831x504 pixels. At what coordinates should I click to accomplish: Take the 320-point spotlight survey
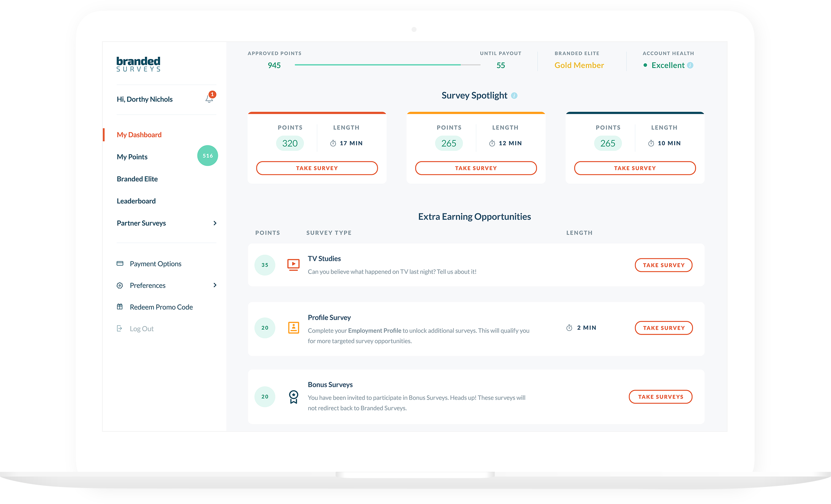317,167
